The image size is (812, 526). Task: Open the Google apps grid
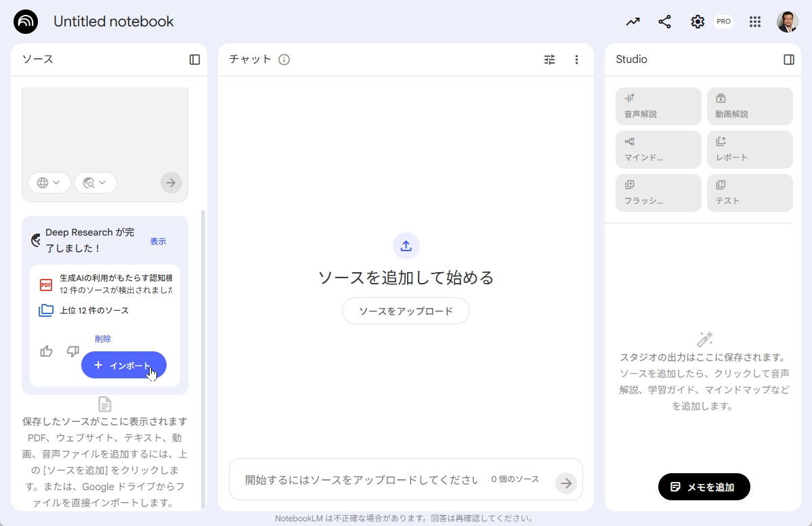click(755, 22)
